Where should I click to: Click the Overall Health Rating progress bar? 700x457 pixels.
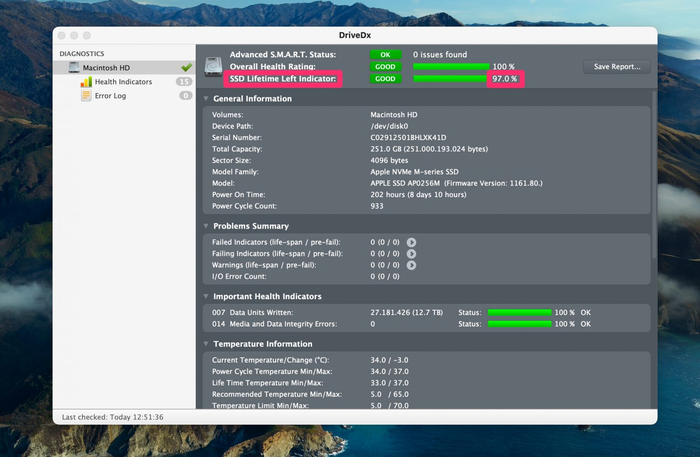coord(451,66)
